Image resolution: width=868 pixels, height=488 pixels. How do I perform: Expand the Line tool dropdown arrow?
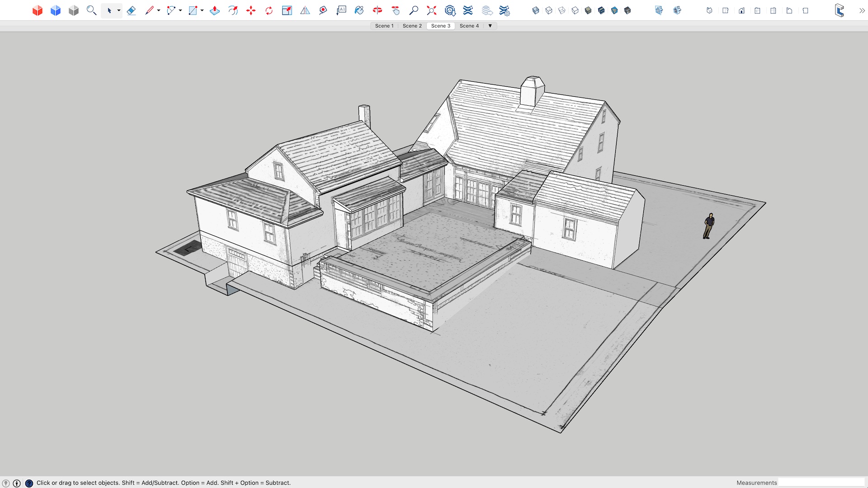pyautogui.click(x=159, y=10)
